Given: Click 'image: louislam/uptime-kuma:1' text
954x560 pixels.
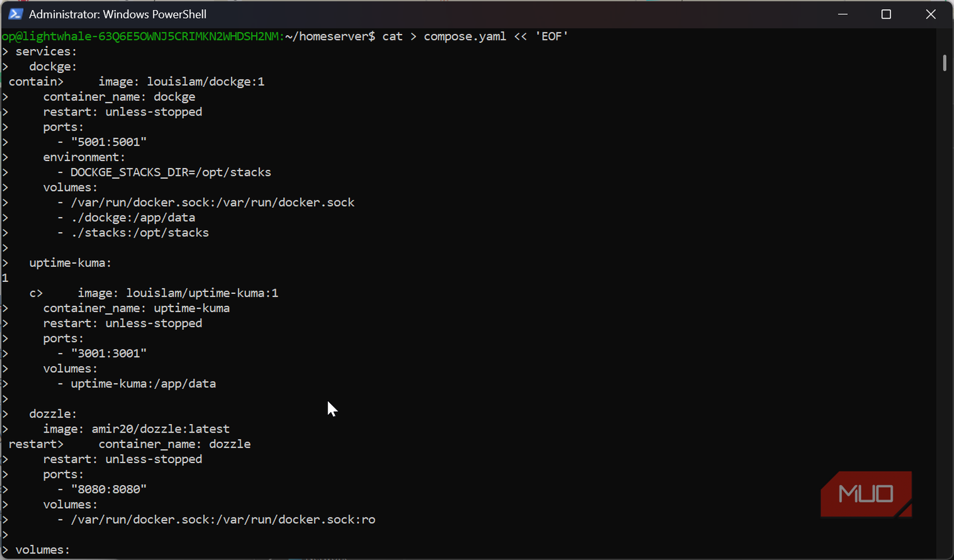Looking at the screenshot, I should click(x=178, y=293).
